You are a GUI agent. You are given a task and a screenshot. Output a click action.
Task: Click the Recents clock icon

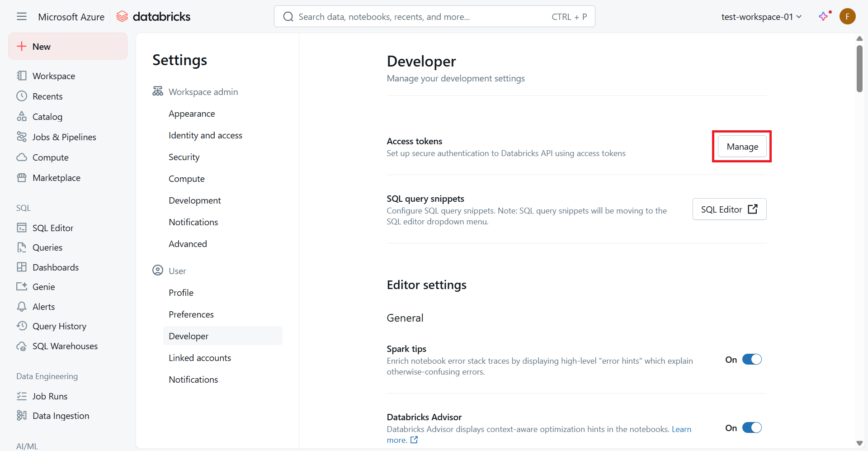click(22, 96)
